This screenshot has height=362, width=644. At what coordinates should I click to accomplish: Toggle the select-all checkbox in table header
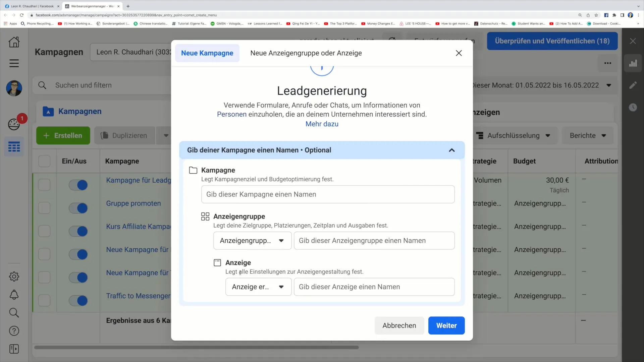pos(44,161)
